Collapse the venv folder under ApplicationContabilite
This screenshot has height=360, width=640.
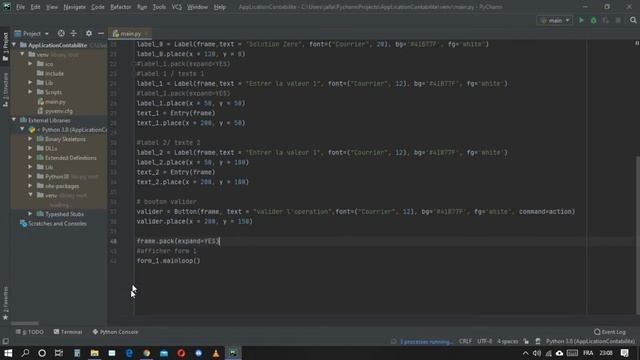point(22,54)
